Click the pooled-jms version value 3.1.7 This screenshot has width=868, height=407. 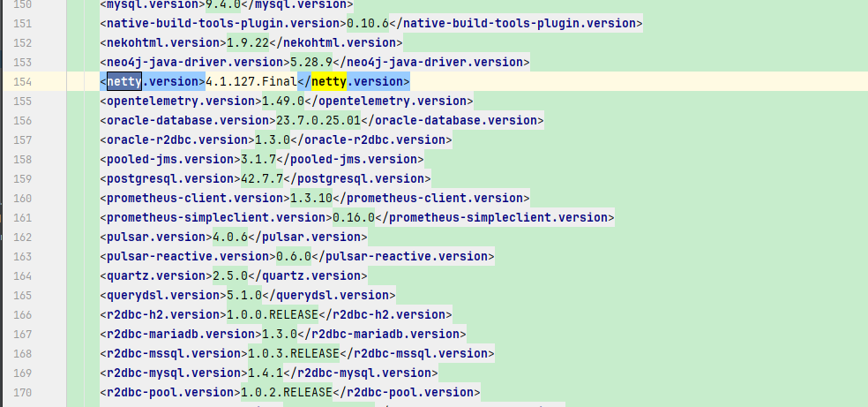258,160
